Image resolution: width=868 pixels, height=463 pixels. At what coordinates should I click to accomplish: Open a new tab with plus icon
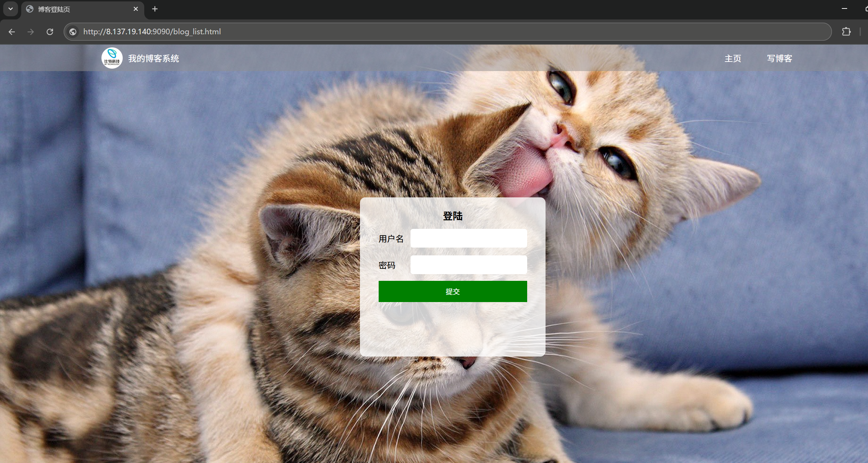pos(155,9)
